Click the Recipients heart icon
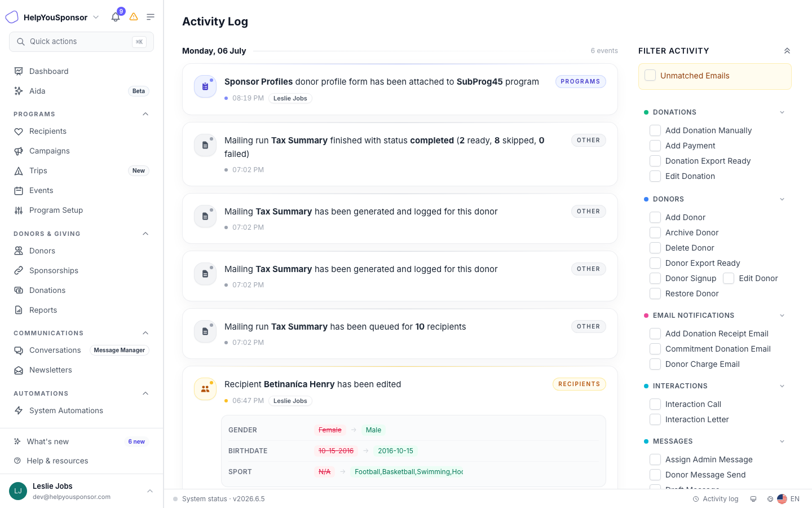The height and width of the screenshot is (508, 812). coord(19,131)
